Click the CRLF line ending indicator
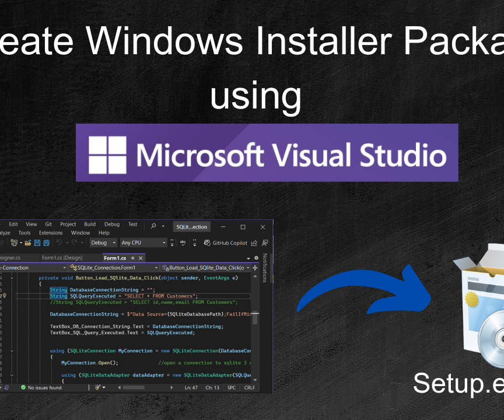The width and height of the screenshot is (504, 420). point(250,387)
